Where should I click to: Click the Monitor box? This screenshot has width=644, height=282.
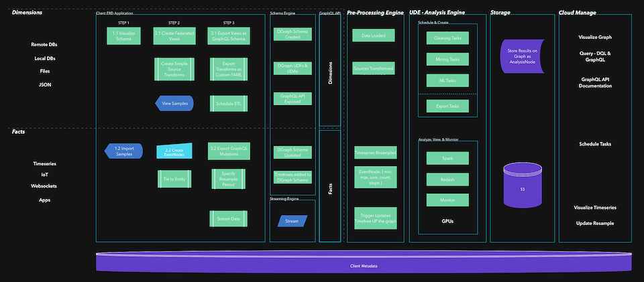[x=447, y=200]
